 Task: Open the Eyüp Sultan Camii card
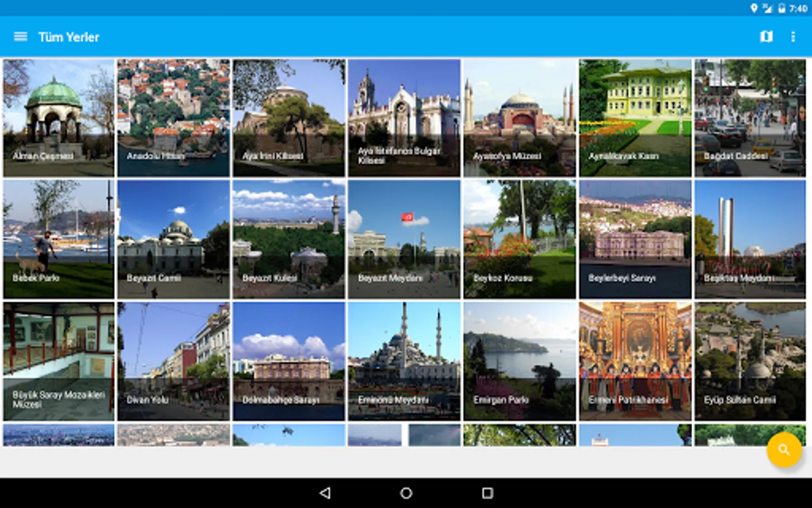750,361
